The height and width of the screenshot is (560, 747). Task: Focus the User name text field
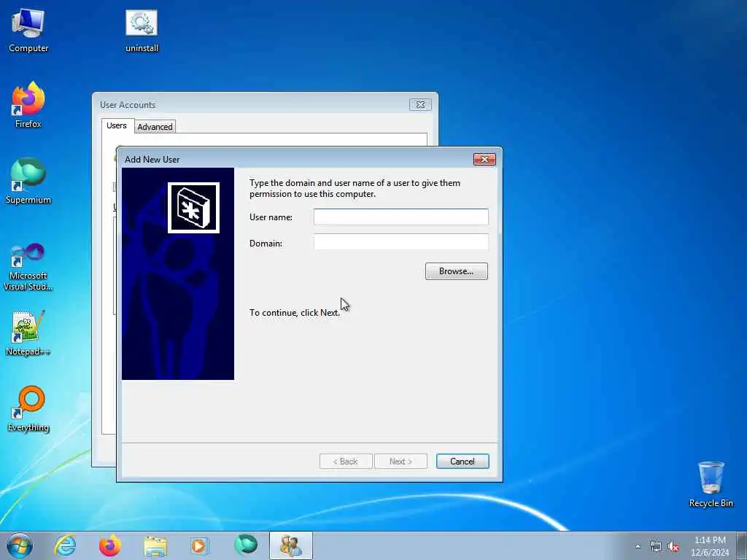pyautogui.click(x=400, y=217)
